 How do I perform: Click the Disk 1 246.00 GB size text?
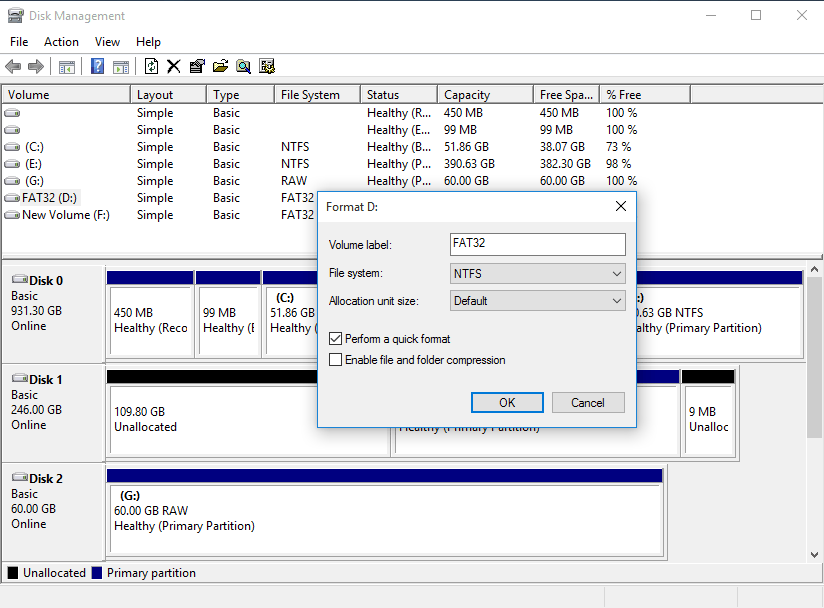tap(36, 409)
